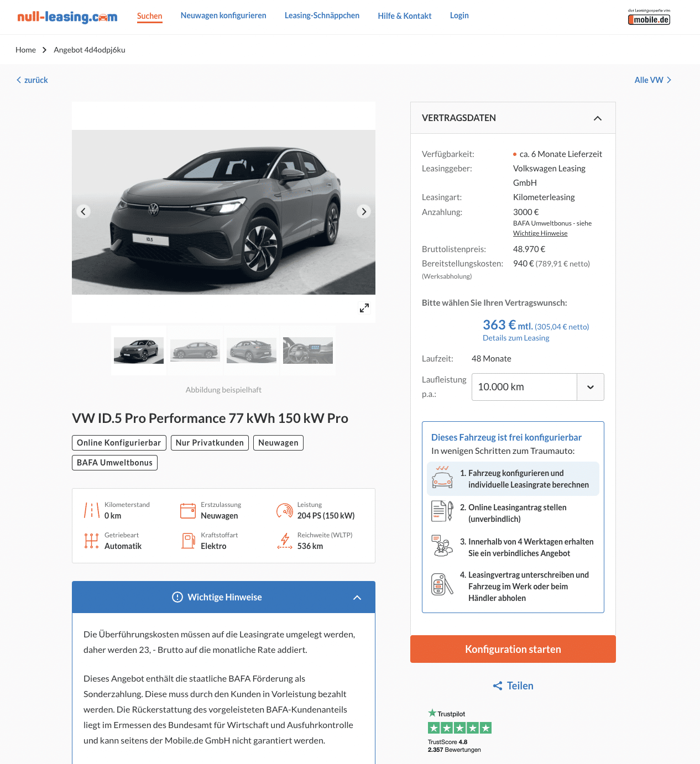This screenshot has height=764, width=700.
Task: Click the vehicle title VW ID.5 Pro Performance
Action: point(210,418)
